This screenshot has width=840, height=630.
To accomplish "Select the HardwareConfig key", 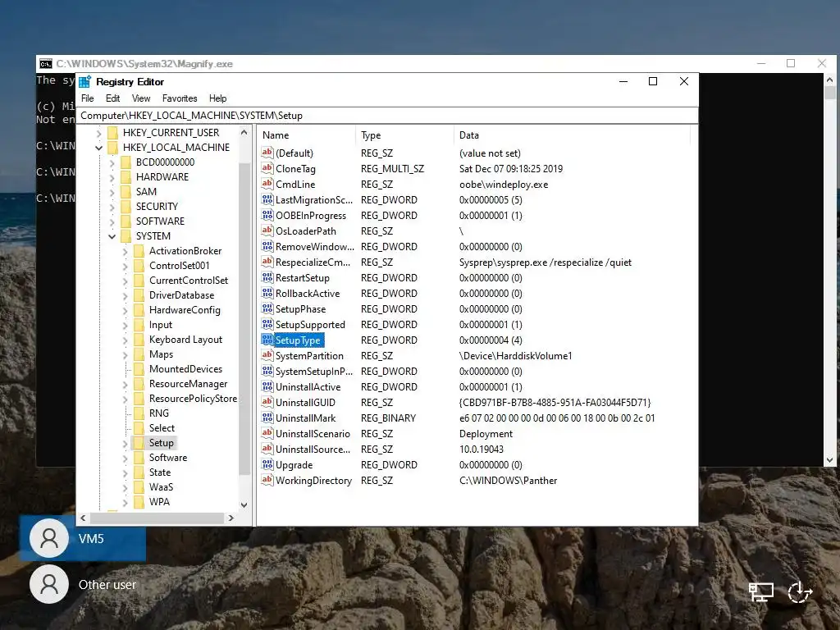I will pyautogui.click(x=185, y=310).
